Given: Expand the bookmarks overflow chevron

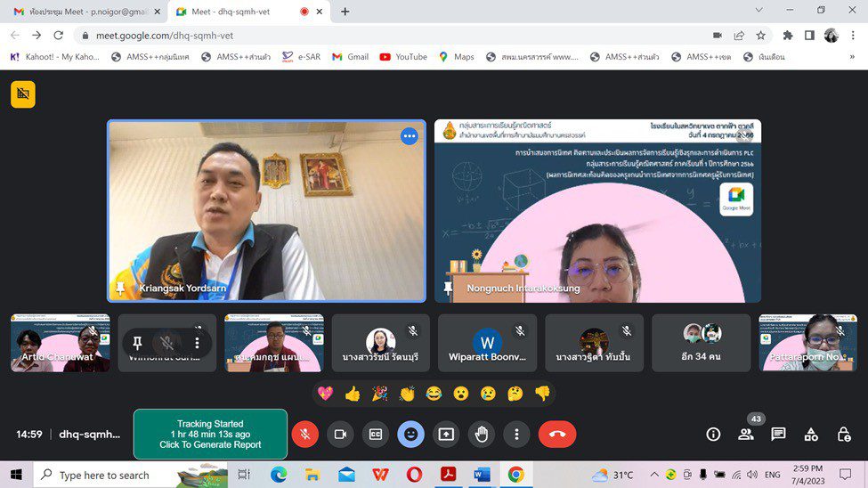Looking at the screenshot, I should [x=852, y=57].
